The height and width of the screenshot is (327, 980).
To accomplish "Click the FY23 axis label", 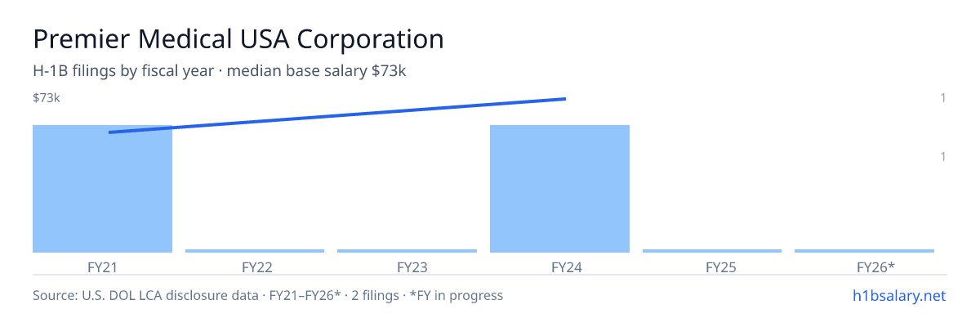I will (x=412, y=267).
